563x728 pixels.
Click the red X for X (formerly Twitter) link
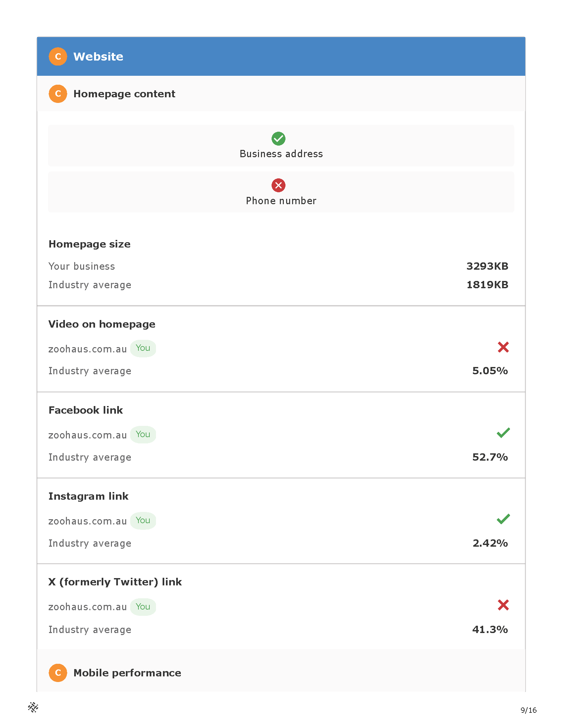503,605
